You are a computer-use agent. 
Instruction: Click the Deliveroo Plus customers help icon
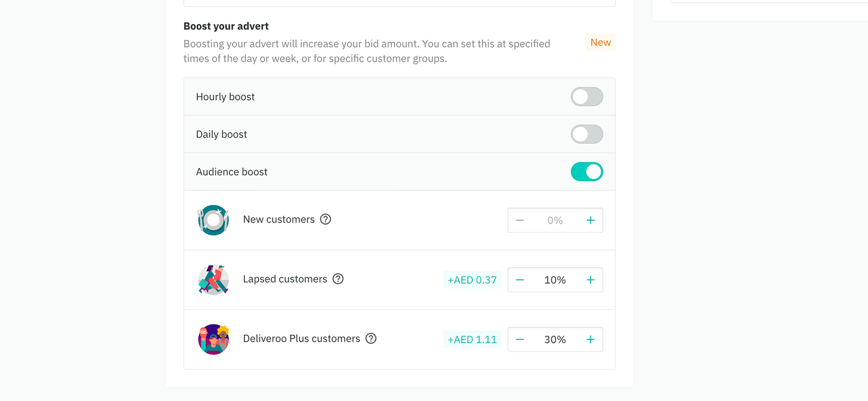[371, 339]
